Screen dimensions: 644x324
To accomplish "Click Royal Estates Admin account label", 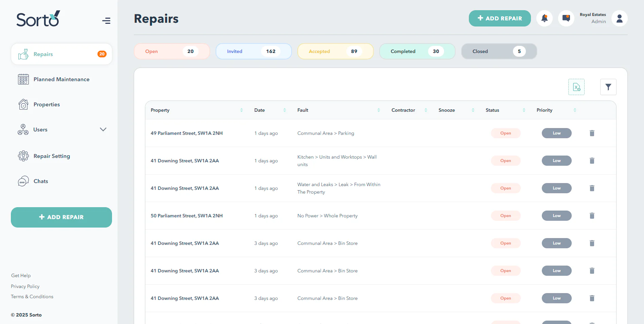I will [x=593, y=18].
